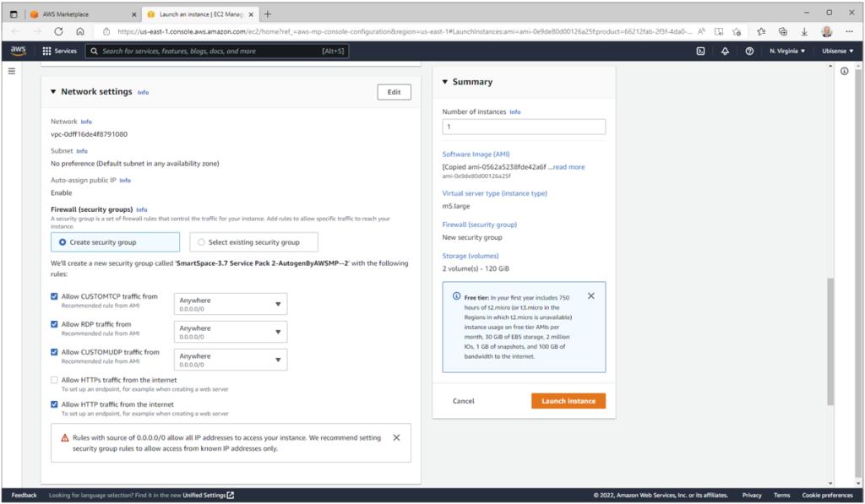Dismiss the 0.0.0.0/0 rules warning
Viewport: 865px width, 504px height.
coord(396,438)
